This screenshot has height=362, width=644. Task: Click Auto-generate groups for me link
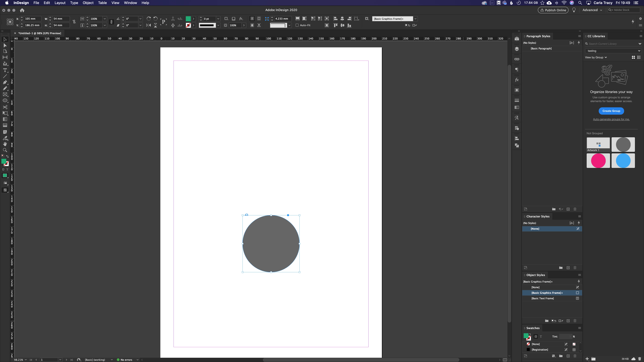click(x=611, y=119)
